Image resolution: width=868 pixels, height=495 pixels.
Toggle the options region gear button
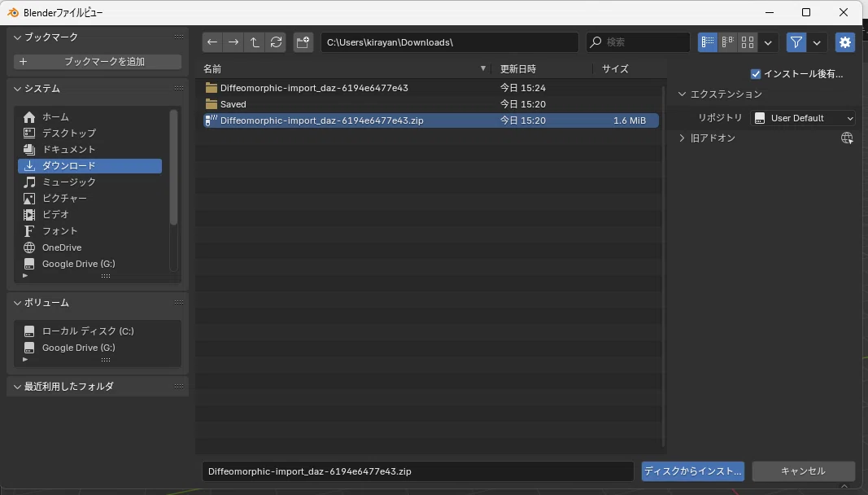844,42
